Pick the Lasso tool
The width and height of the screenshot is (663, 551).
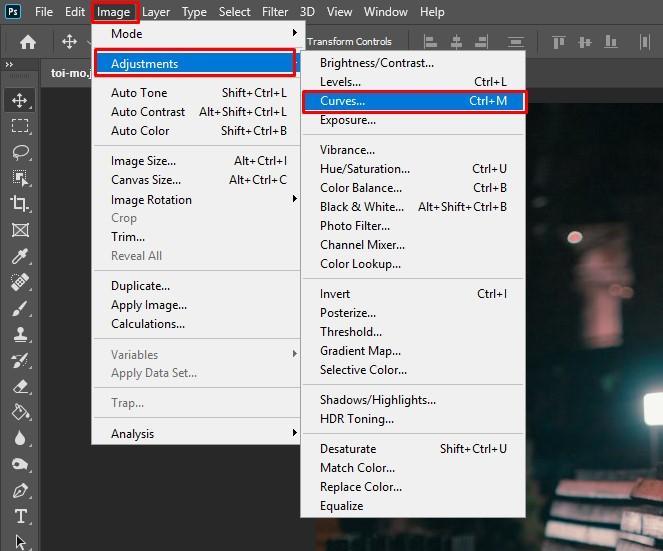(x=20, y=152)
